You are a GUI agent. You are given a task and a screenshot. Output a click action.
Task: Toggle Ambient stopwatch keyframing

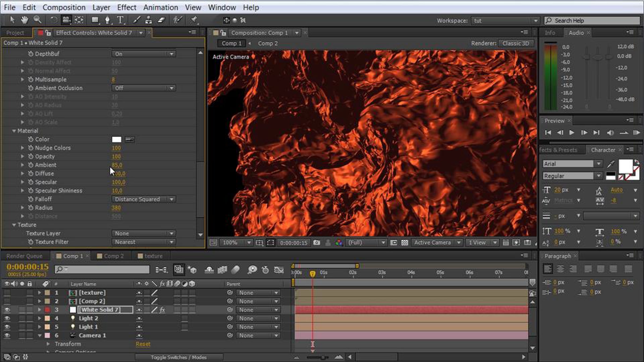click(31, 165)
